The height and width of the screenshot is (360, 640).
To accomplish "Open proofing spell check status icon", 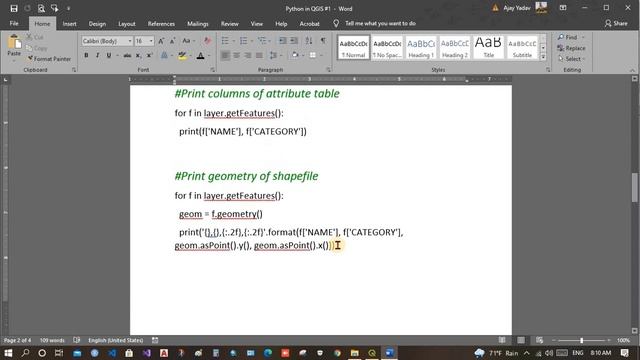I will (x=76, y=340).
